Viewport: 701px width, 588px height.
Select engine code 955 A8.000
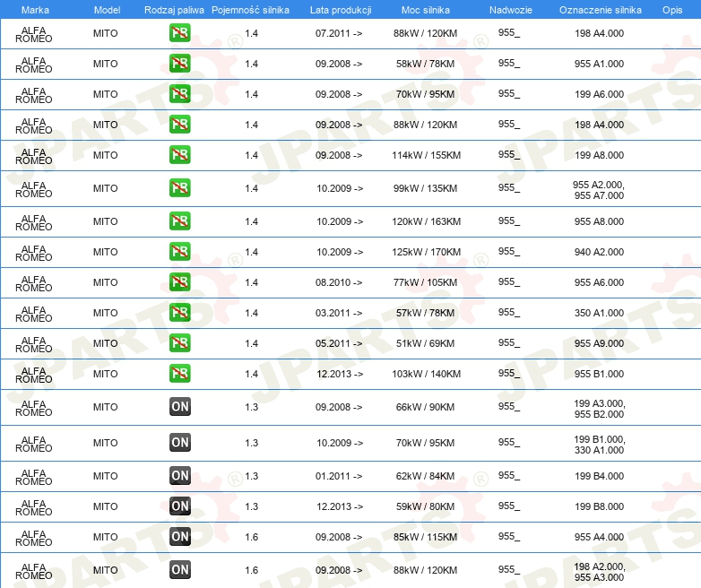pos(599,221)
